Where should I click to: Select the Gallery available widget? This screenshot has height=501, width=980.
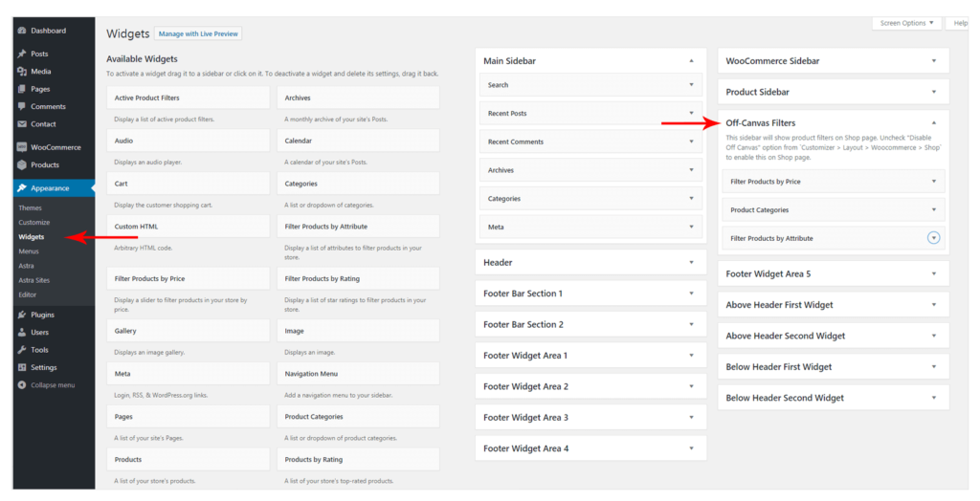(189, 331)
